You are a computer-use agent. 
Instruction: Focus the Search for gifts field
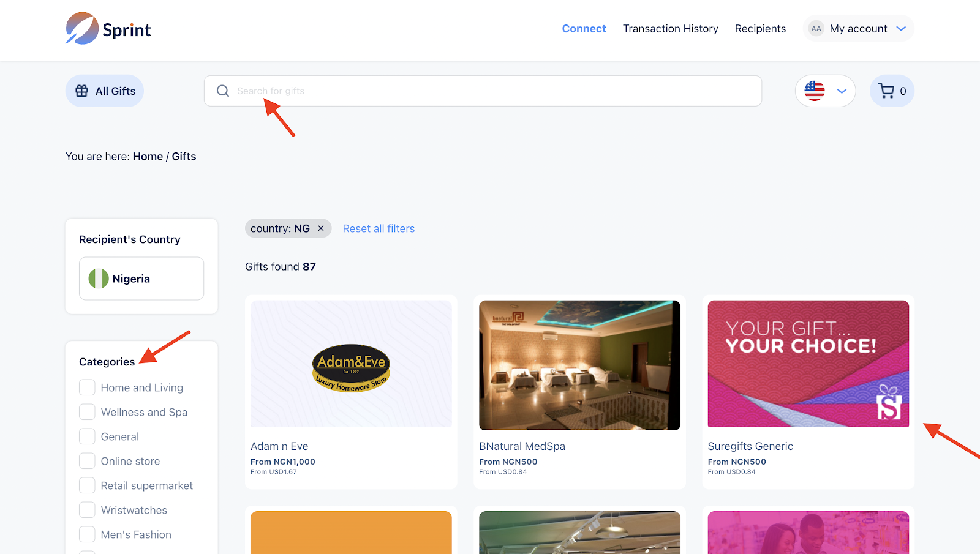click(x=490, y=91)
